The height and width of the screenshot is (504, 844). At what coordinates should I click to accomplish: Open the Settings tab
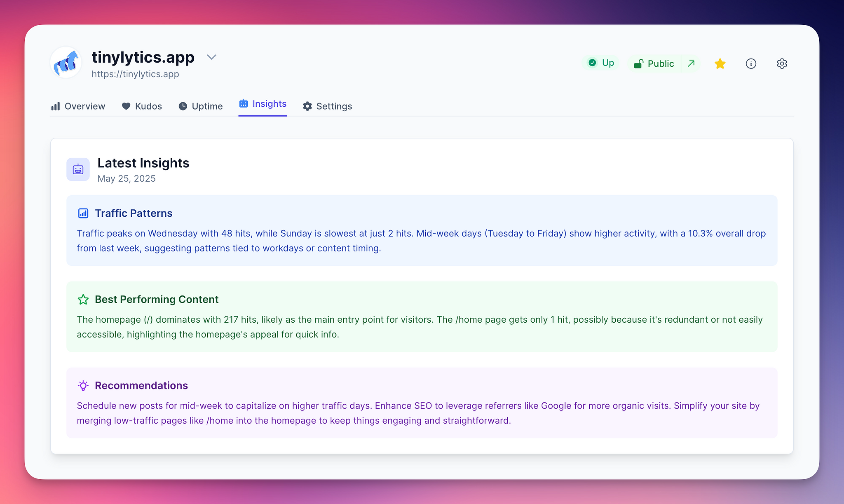tap(327, 106)
